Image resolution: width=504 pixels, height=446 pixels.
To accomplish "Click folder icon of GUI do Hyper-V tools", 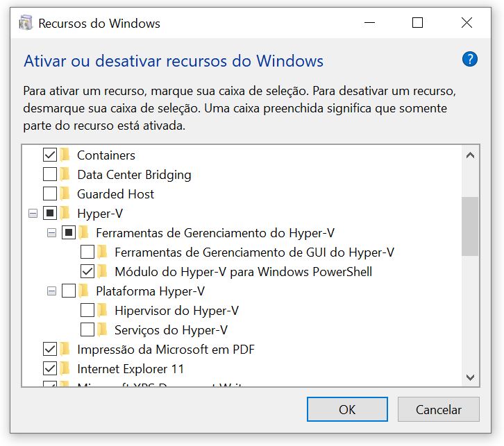I will tap(102, 252).
